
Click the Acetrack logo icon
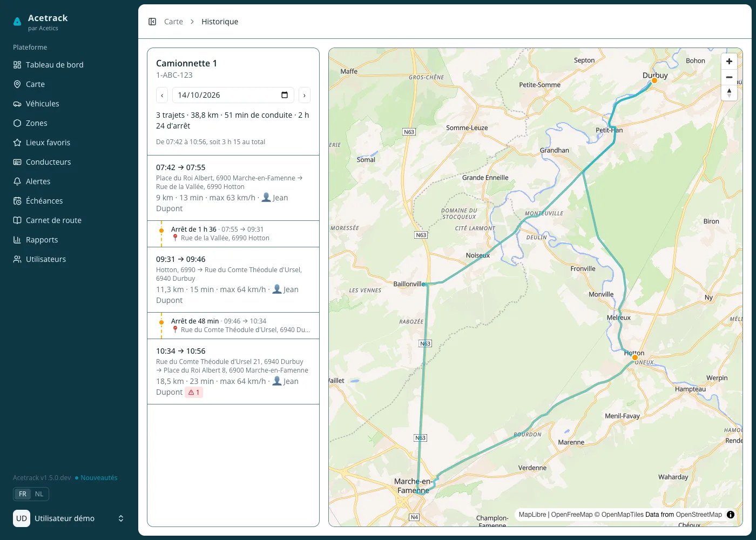tap(17, 22)
